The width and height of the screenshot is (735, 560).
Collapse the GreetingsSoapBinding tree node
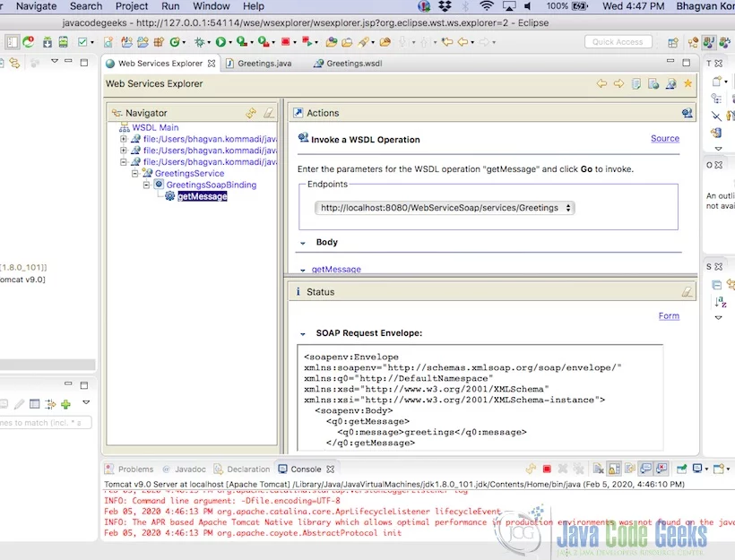(146, 185)
